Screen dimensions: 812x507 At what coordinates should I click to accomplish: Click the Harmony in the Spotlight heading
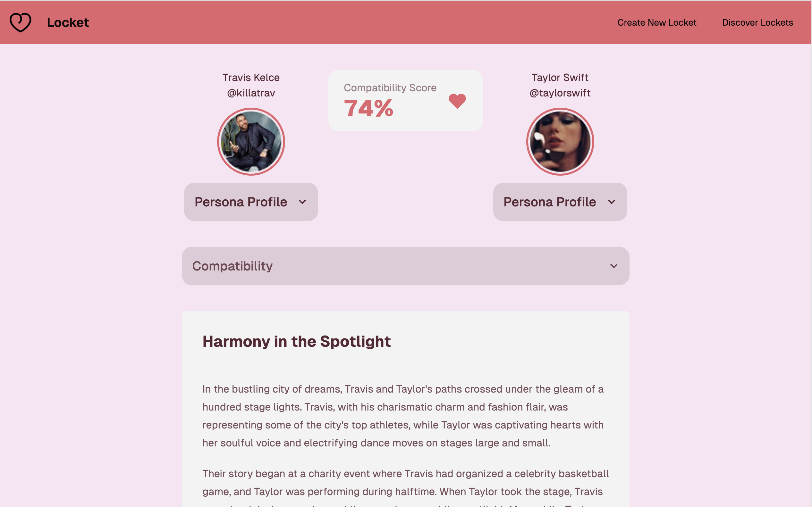click(x=296, y=341)
